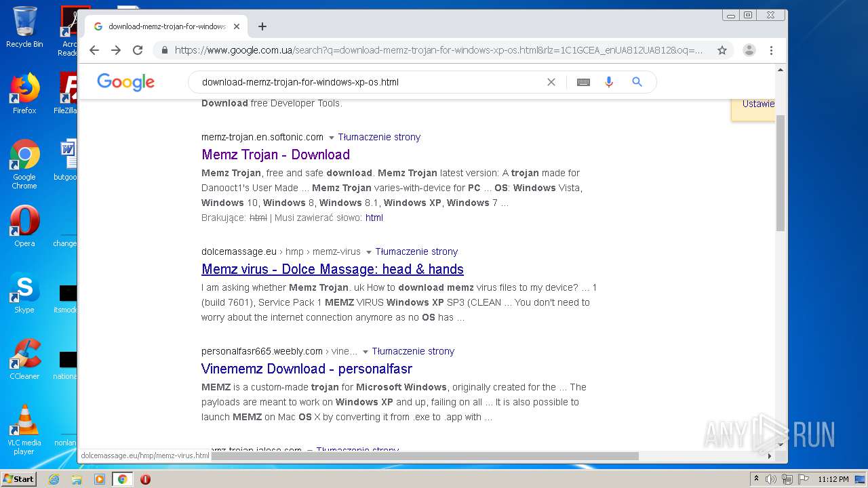This screenshot has height=488, width=868.
Task: Expand the arrow next to dolcemassage.eu breadcrumb
Action: coord(369,252)
